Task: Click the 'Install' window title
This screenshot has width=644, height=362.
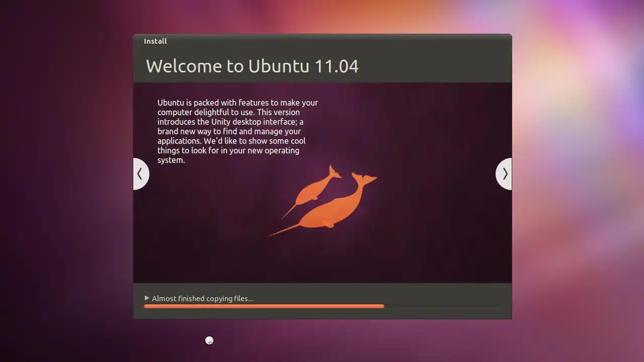Action: [x=155, y=41]
